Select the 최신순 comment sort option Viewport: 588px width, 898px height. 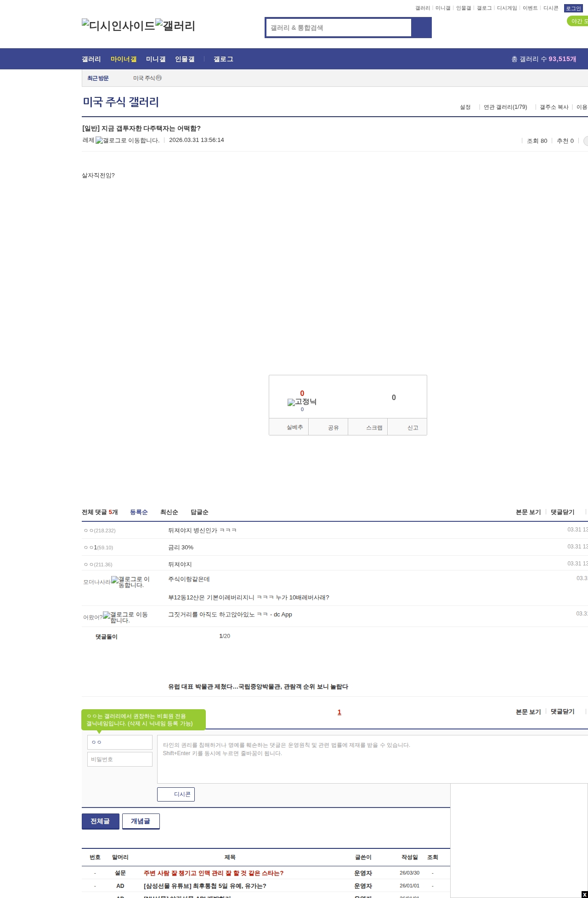pyautogui.click(x=169, y=512)
